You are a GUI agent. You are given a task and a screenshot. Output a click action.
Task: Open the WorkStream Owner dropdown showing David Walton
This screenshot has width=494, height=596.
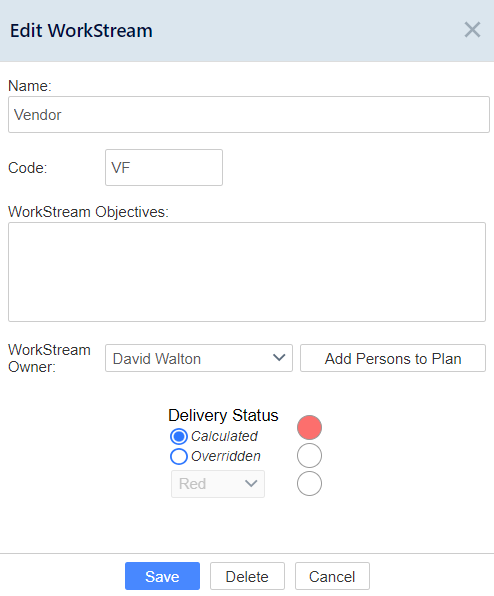pos(199,358)
